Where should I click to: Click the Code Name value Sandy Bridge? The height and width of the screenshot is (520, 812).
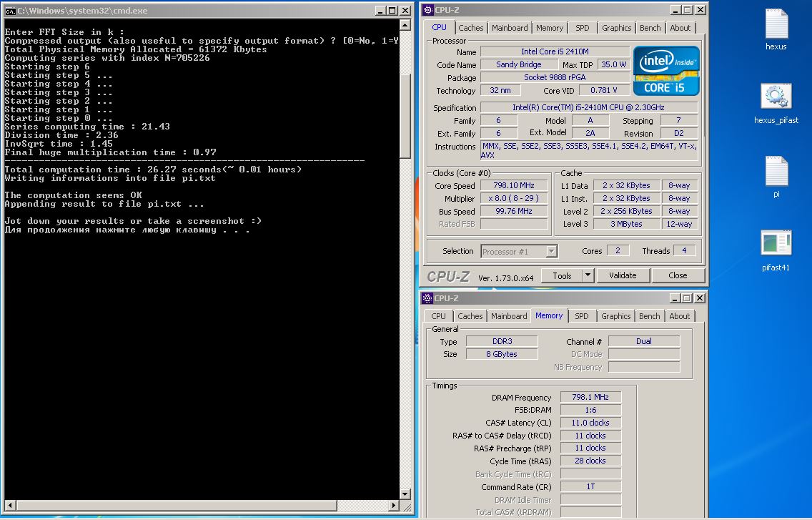pos(519,64)
